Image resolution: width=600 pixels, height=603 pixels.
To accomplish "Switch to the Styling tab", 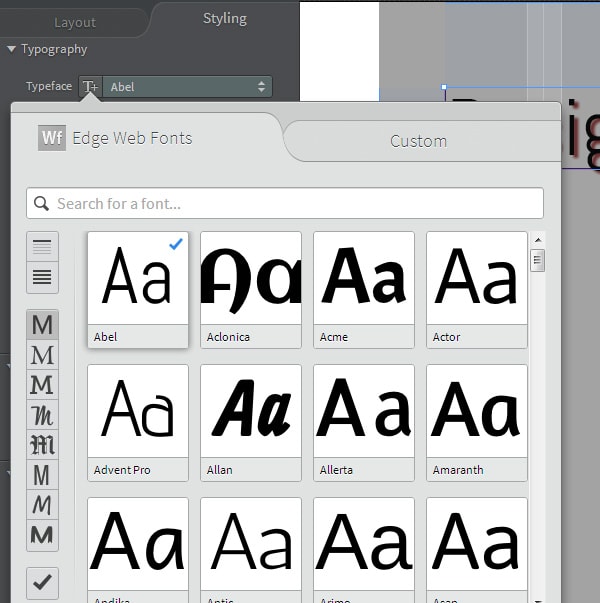I will pyautogui.click(x=225, y=18).
